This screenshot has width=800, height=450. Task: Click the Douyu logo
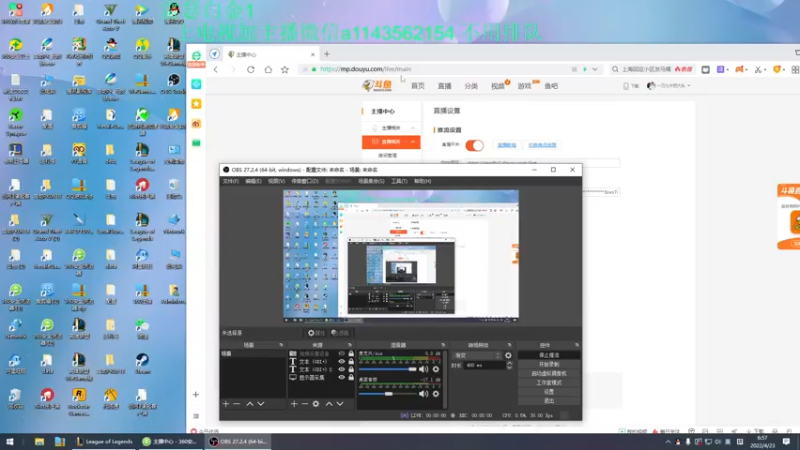(377, 86)
